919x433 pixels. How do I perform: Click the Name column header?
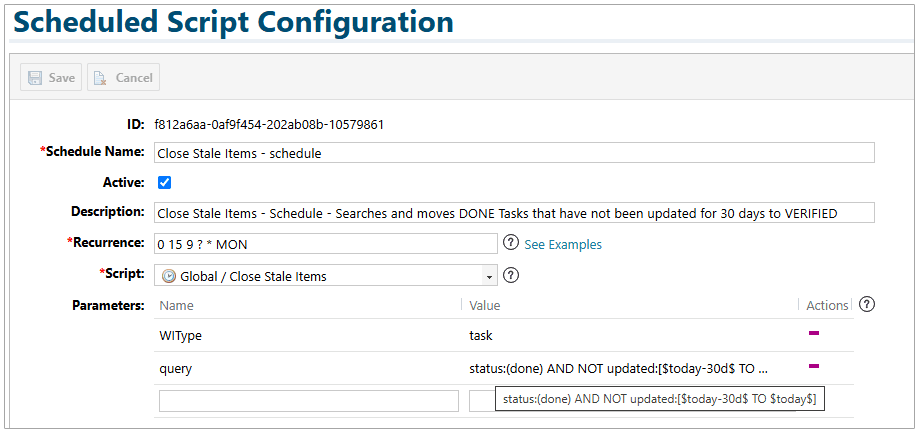[177, 305]
